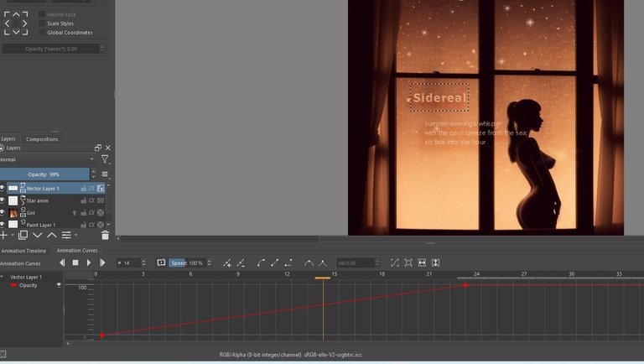644x364 pixels.
Task: Open layer style Fx on Vector Layer 1
Action: click(101, 188)
